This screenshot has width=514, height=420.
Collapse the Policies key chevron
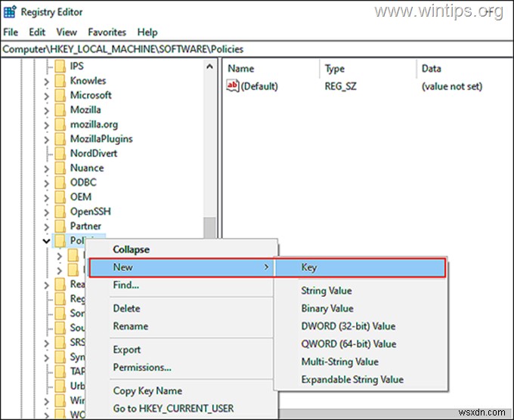pos(47,242)
